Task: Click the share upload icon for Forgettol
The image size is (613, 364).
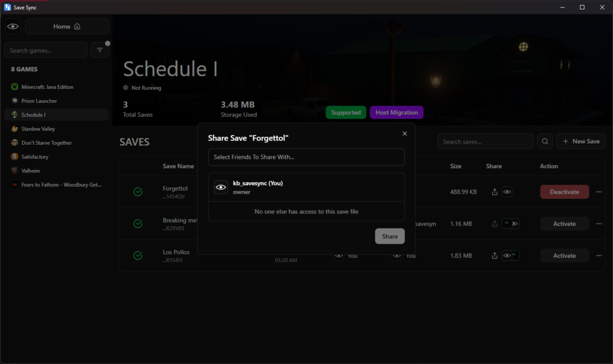Action: point(495,192)
